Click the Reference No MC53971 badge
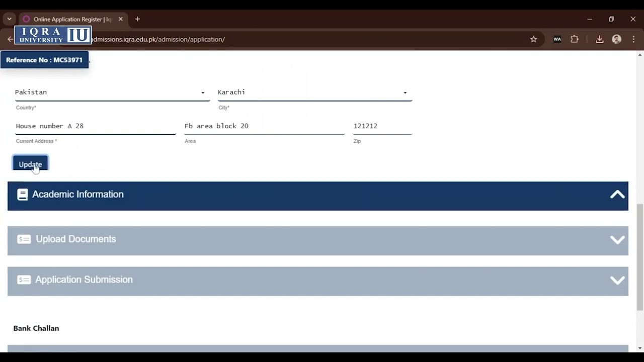The height and width of the screenshot is (362, 644). pos(44,60)
